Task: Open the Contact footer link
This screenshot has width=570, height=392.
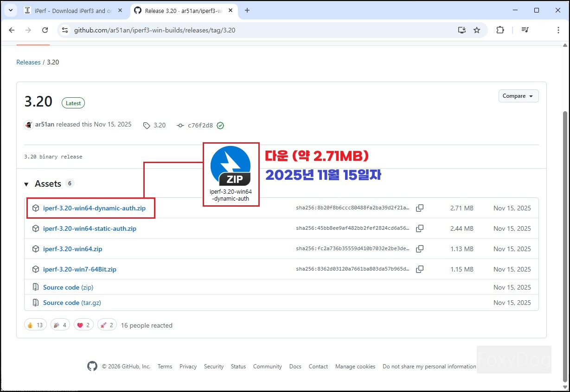Action: pyautogui.click(x=318, y=367)
